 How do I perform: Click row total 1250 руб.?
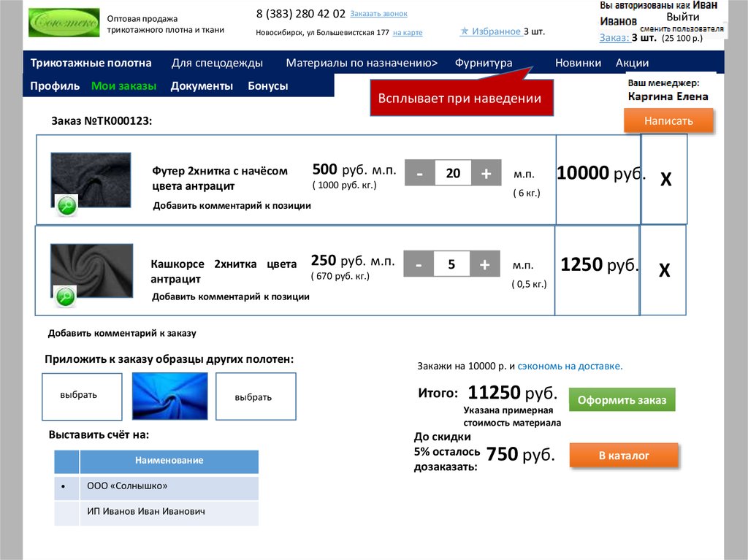point(599,264)
